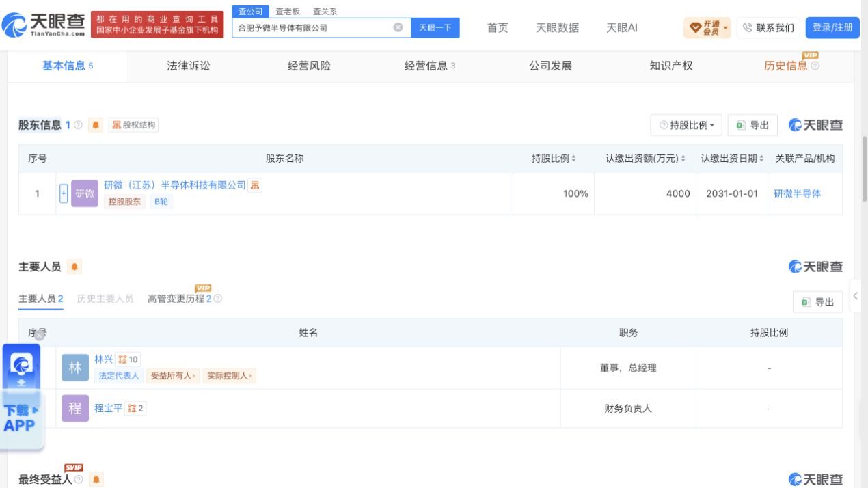Click the shareholder info bell alert icon
This screenshot has width=868, height=488.
96,125
